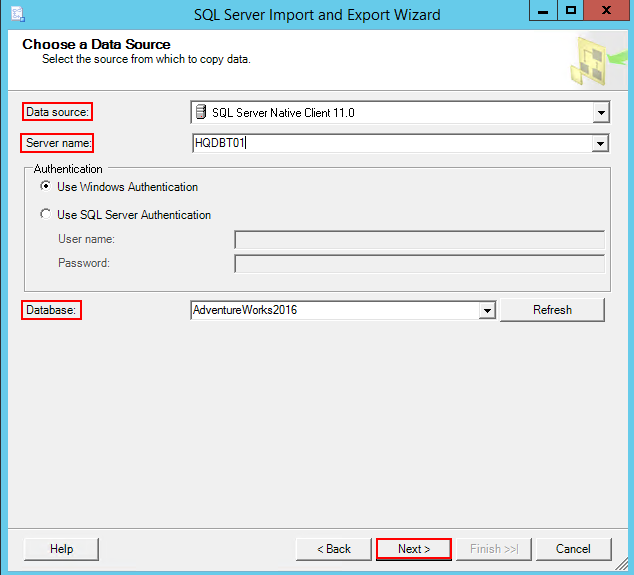
Task: Click the Server name label
Action: (x=59, y=143)
